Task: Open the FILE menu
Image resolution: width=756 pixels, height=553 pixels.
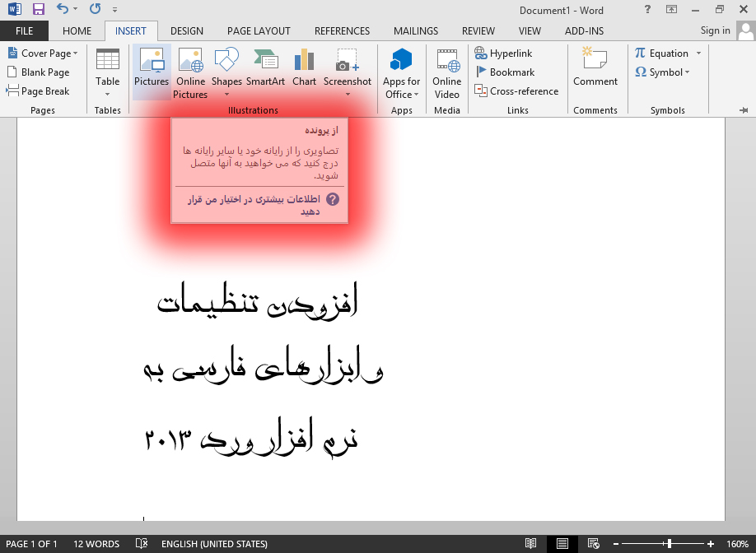Action: tap(24, 31)
